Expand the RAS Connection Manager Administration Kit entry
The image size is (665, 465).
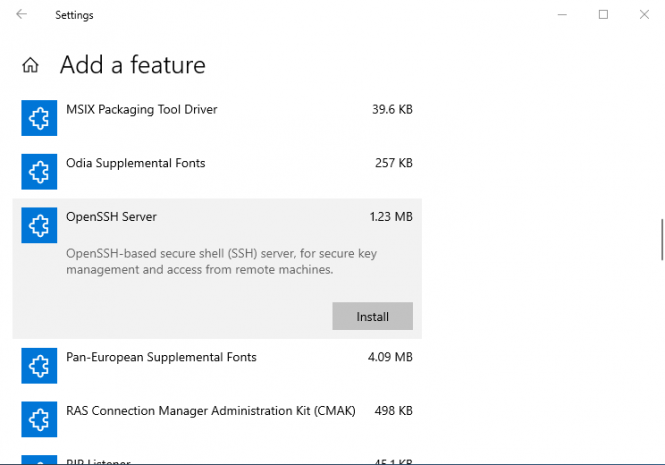click(196, 411)
